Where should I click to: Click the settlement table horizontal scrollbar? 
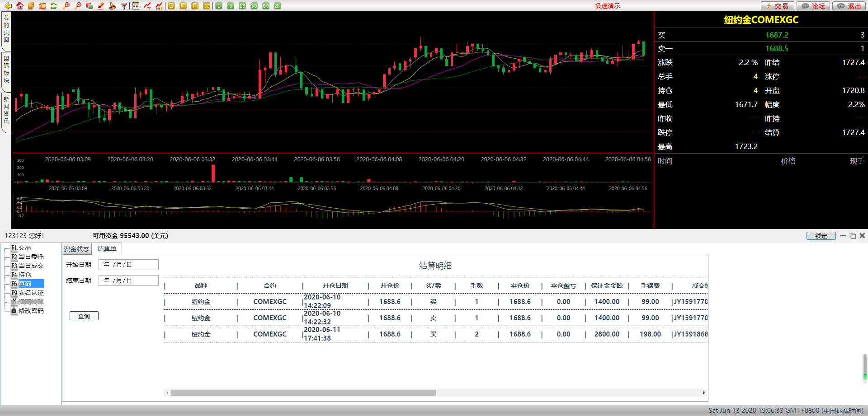tap(303, 393)
